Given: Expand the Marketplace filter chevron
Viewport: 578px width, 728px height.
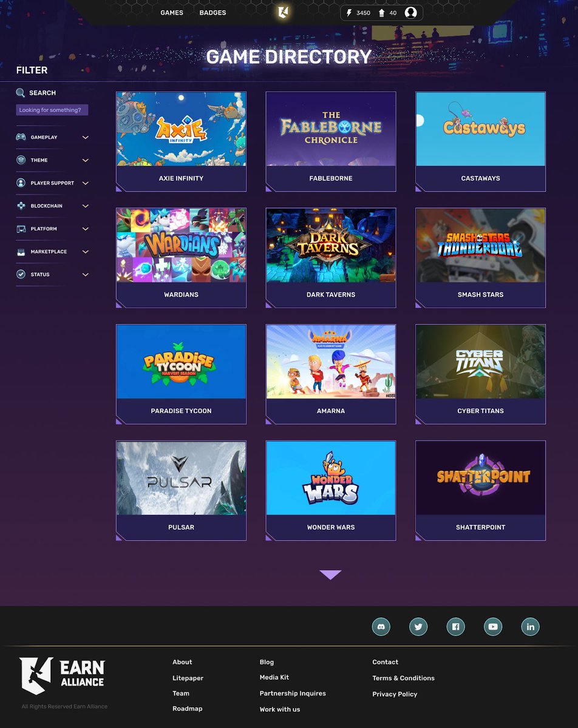Looking at the screenshot, I should tap(86, 252).
